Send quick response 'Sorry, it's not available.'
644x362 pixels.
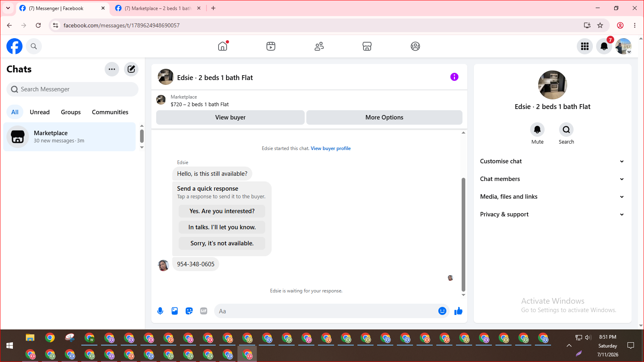click(222, 243)
